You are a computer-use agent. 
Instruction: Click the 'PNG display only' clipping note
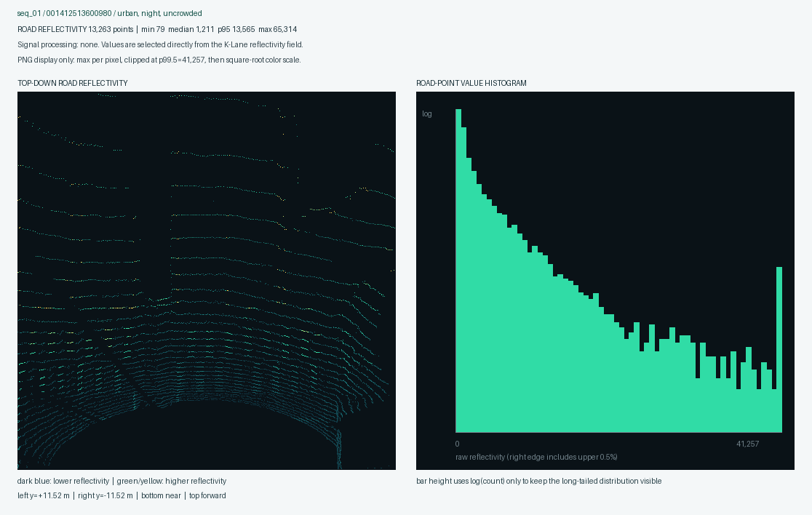pyautogui.click(x=159, y=60)
